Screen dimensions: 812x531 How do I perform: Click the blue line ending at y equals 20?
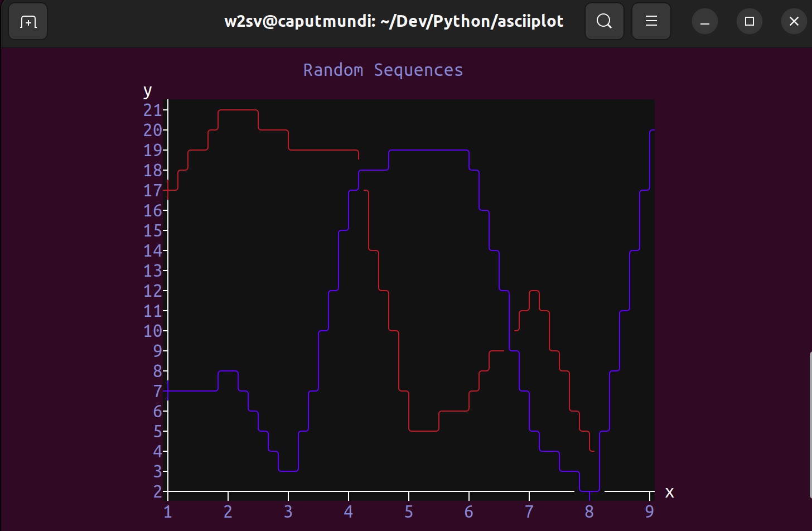(x=651, y=131)
